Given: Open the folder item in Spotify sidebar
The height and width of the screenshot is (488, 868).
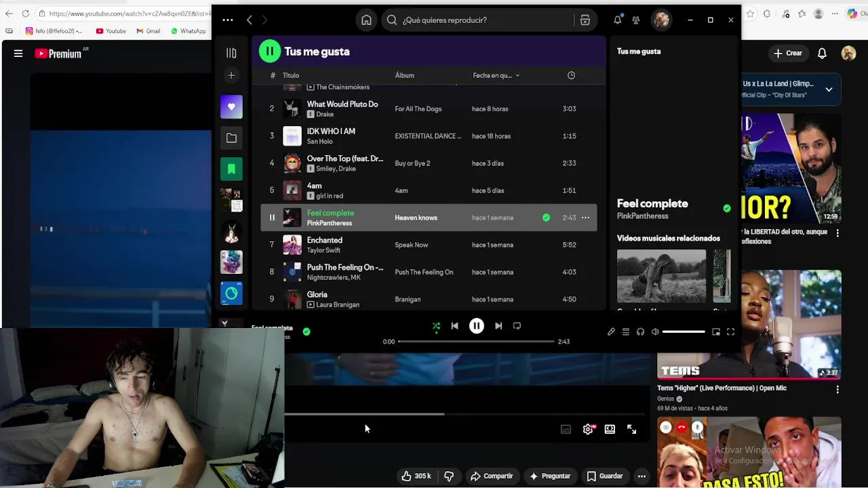Looking at the screenshot, I should click(x=231, y=138).
